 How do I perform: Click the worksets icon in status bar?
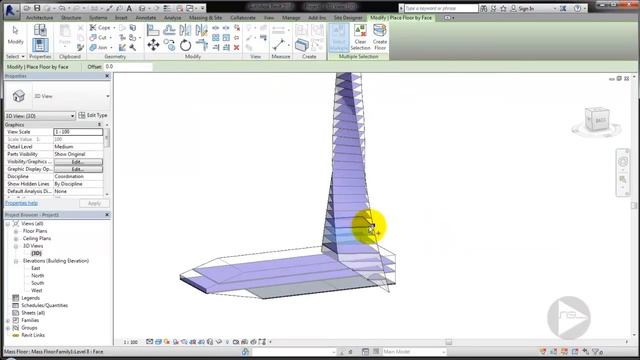pyautogui.click(x=245, y=351)
